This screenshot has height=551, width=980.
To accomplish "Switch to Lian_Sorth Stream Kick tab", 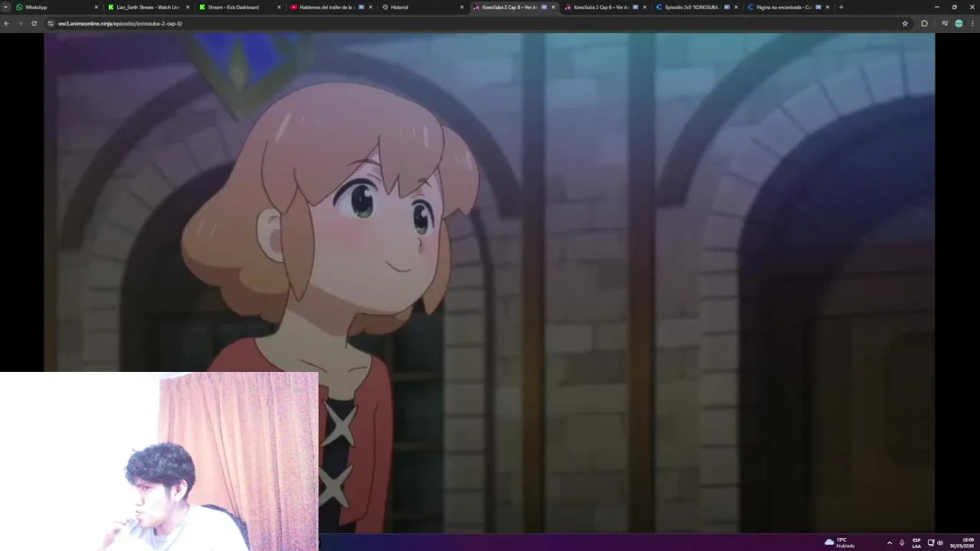I will click(x=149, y=7).
